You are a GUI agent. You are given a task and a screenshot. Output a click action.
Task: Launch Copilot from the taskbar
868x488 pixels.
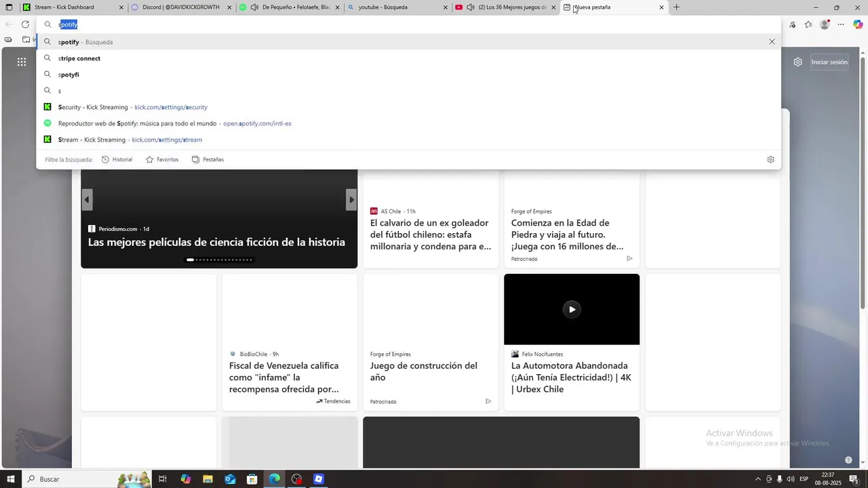pyautogui.click(x=185, y=479)
